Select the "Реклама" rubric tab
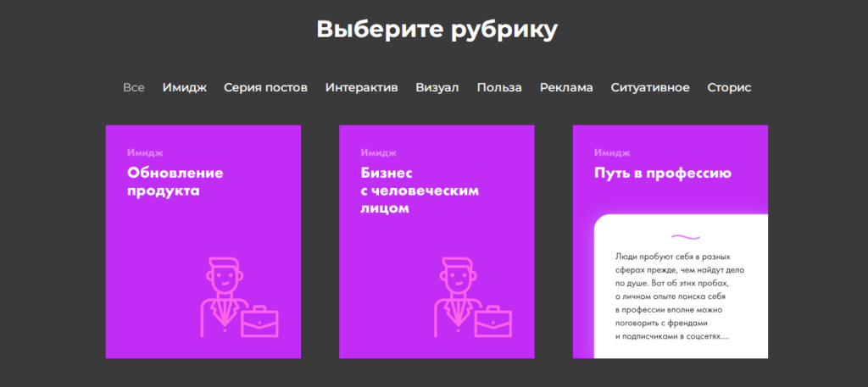Screen dimensions: 868x387 566,87
